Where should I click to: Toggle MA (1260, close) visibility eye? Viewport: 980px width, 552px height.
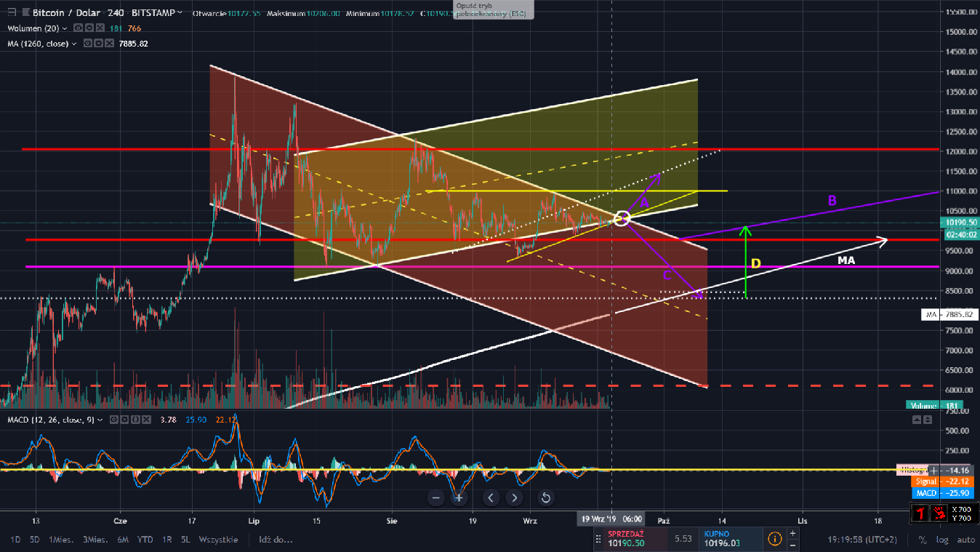[x=88, y=44]
